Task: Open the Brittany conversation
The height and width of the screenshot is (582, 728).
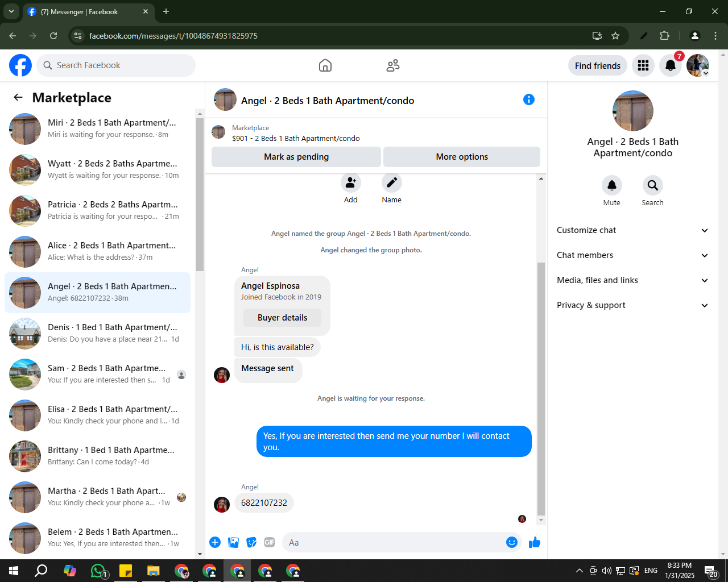Action: [97, 456]
